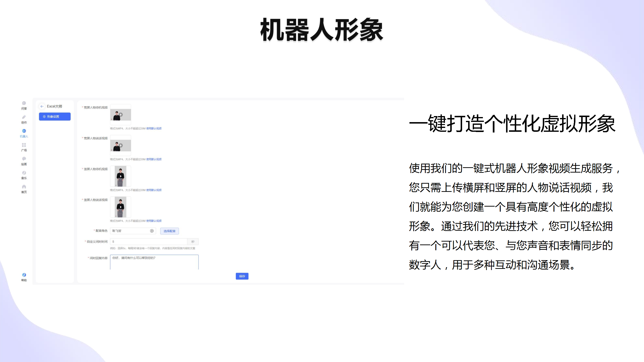This screenshot has width=644, height=362.
Task: Play the 宽屏人物说话视频 thumbnail
Action: [121, 145]
